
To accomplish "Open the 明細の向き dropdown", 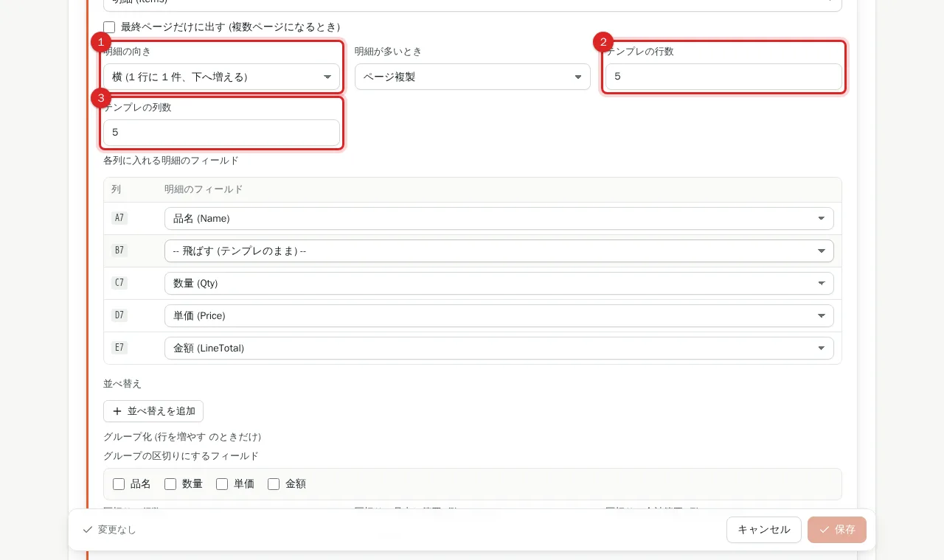I will coord(221,77).
